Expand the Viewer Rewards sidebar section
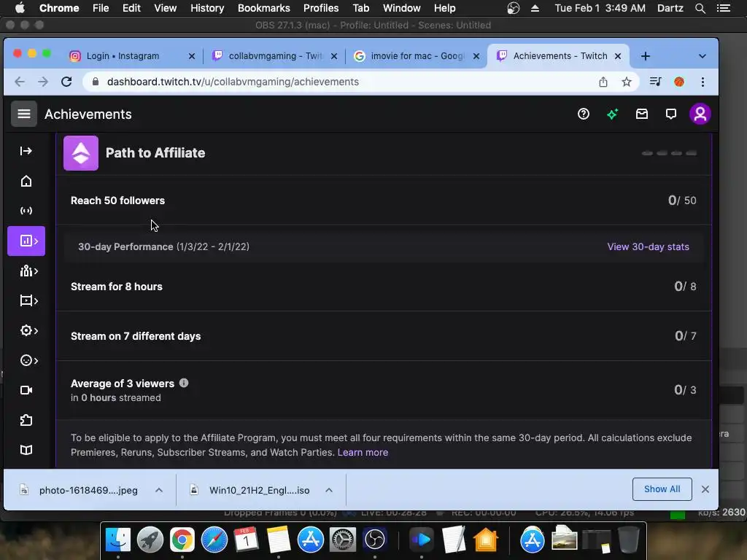This screenshot has height=560, width=747. pyautogui.click(x=28, y=360)
